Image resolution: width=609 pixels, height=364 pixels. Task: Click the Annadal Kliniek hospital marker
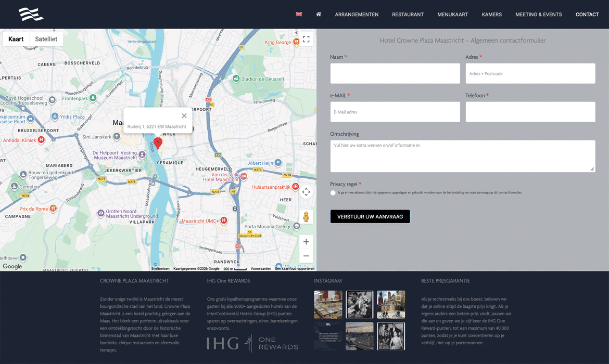[41, 140]
